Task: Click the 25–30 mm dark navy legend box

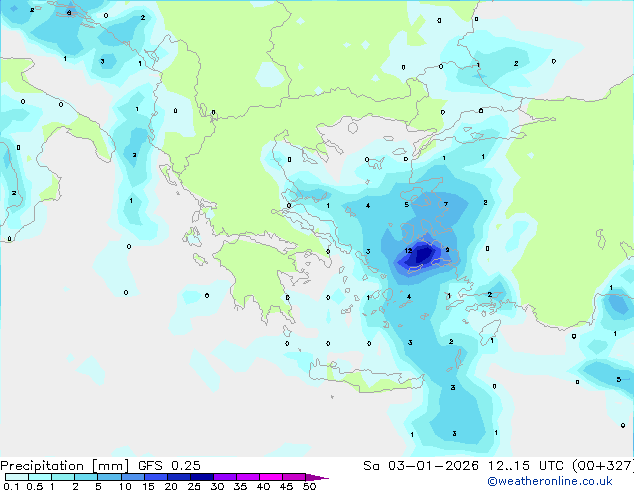Action: [202, 477]
